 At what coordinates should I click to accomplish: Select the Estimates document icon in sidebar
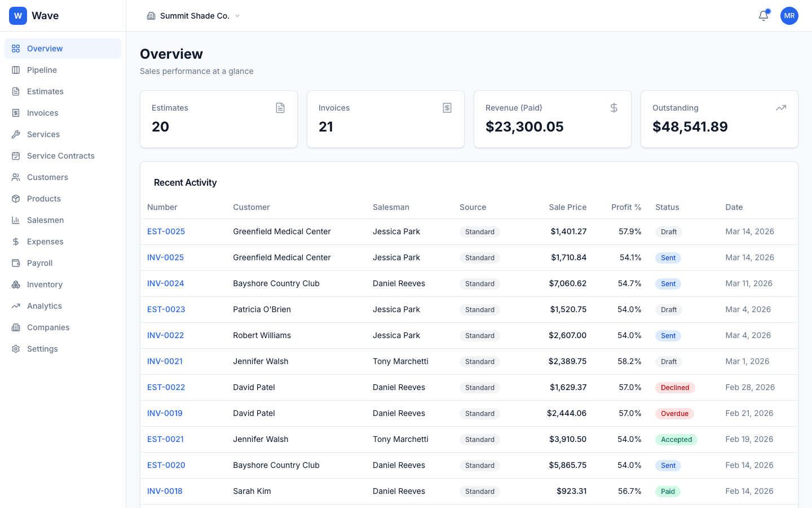(16, 91)
